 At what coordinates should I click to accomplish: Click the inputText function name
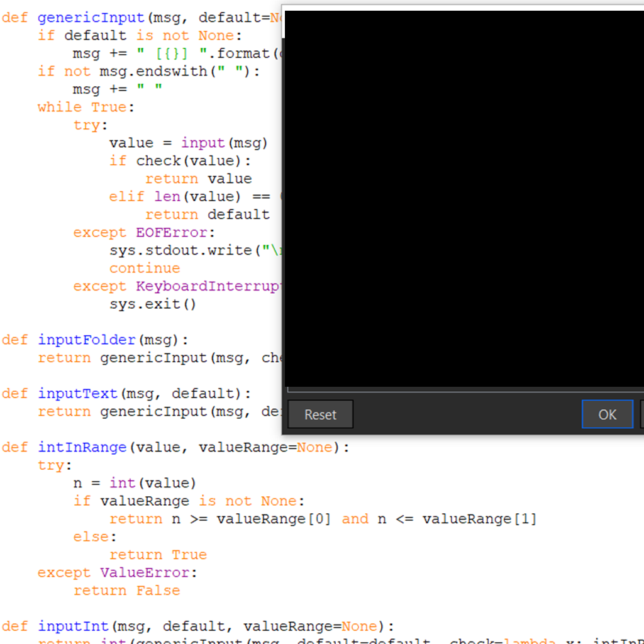click(77, 393)
